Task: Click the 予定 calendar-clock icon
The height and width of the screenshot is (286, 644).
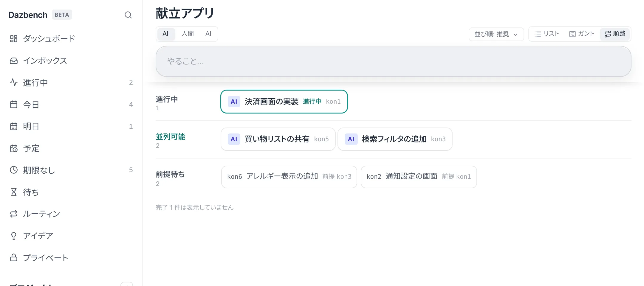Action: click(14, 148)
